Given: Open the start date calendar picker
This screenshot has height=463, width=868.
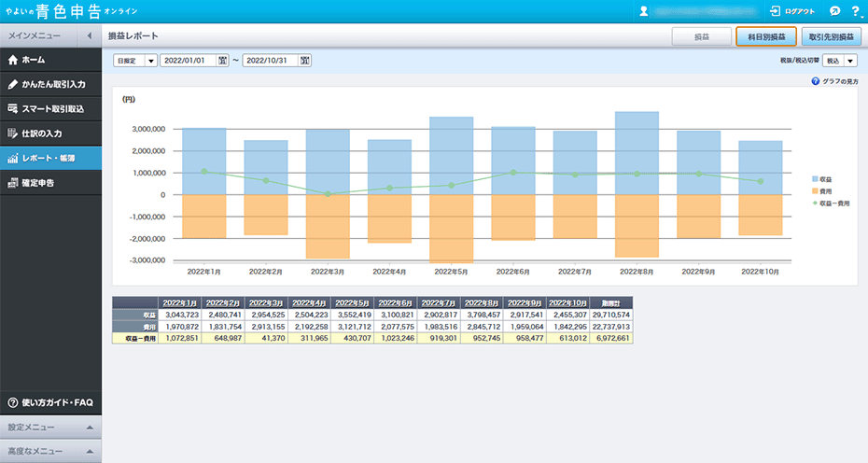Looking at the screenshot, I should click(x=222, y=61).
